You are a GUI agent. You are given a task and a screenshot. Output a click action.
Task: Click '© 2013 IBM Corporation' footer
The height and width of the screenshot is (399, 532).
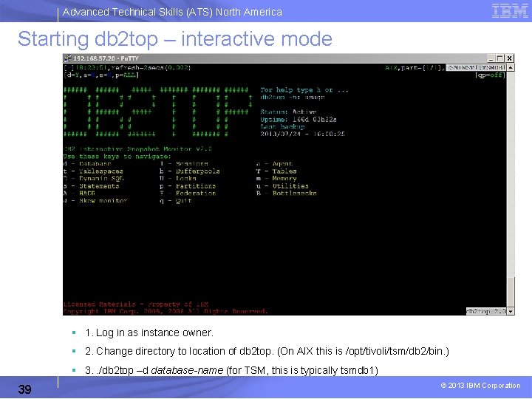point(480,386)
